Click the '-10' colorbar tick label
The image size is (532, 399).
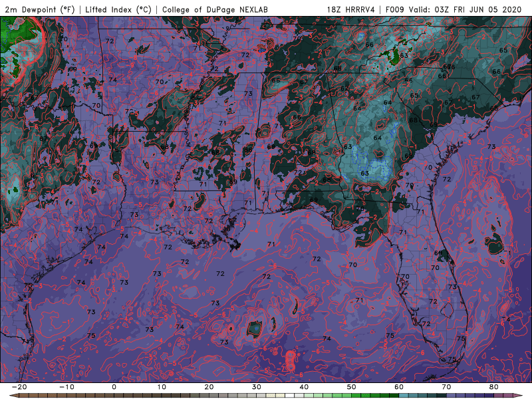click(x=66, y=387)
